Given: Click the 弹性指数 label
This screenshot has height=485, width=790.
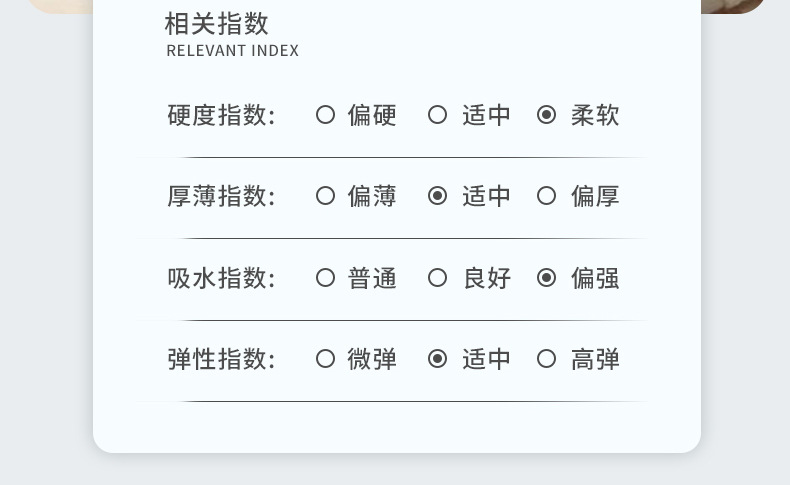Looking at the screenshot, I should [x=221, y=359].
